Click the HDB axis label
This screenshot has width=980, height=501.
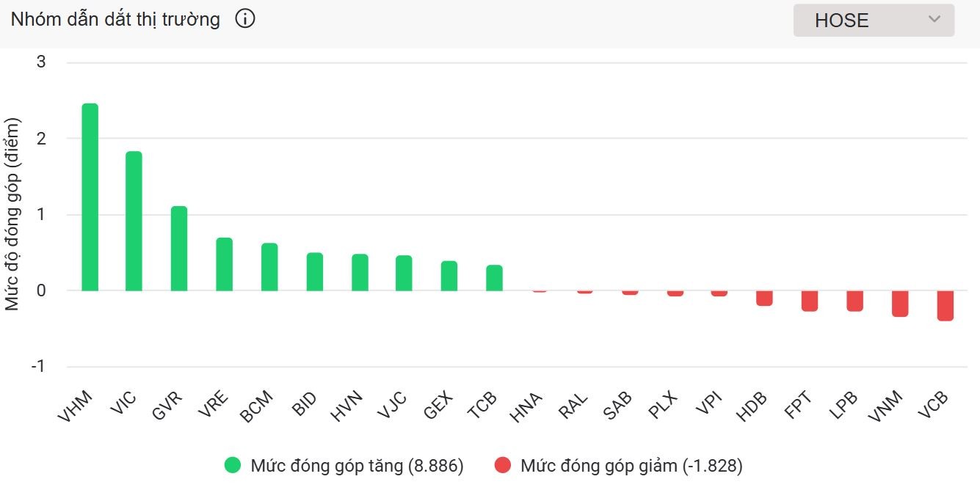tap(752, 406)
